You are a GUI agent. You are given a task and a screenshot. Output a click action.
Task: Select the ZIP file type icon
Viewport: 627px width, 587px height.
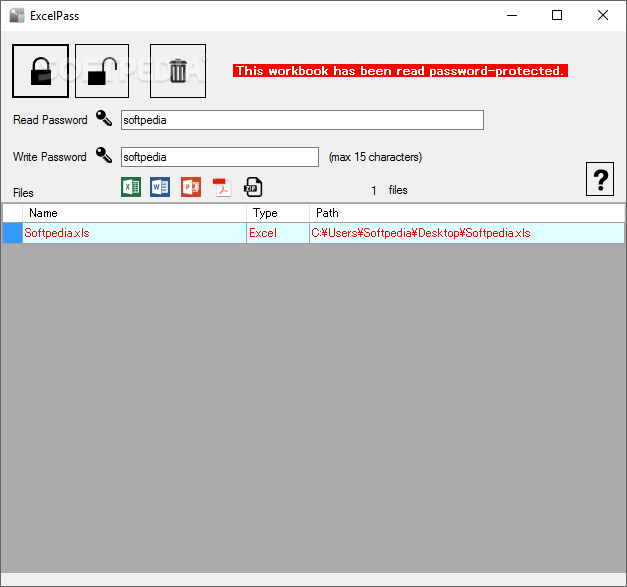point(253,187)
